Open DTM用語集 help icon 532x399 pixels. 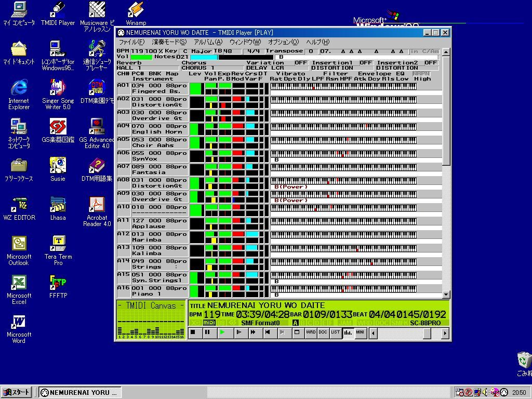click(97, 169)
